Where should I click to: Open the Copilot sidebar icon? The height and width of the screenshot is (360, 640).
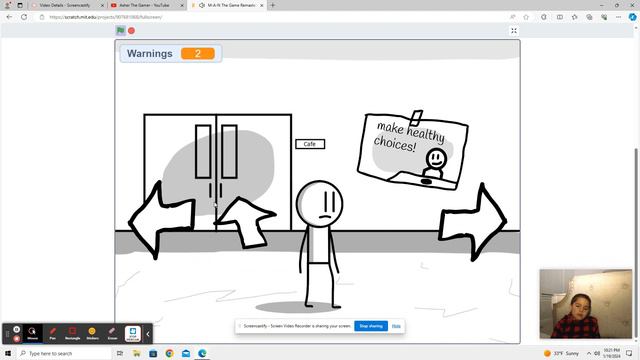point(632,17)
